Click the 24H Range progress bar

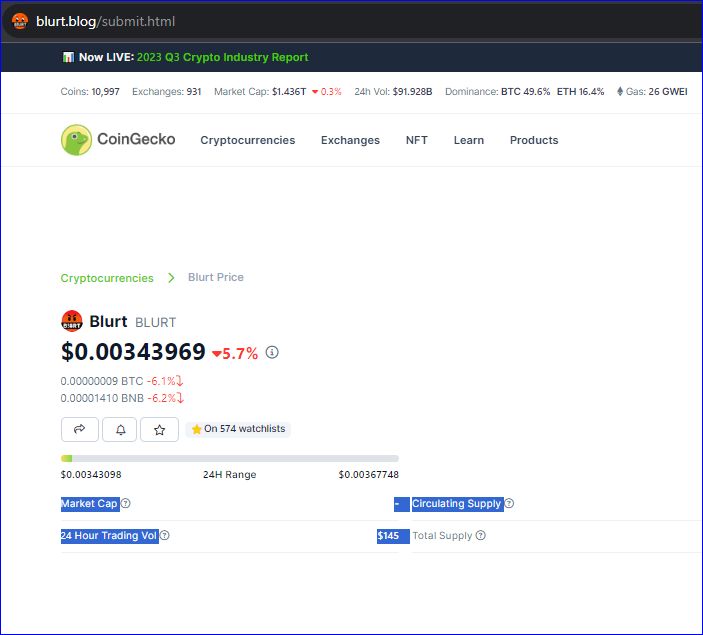[230, 458]
